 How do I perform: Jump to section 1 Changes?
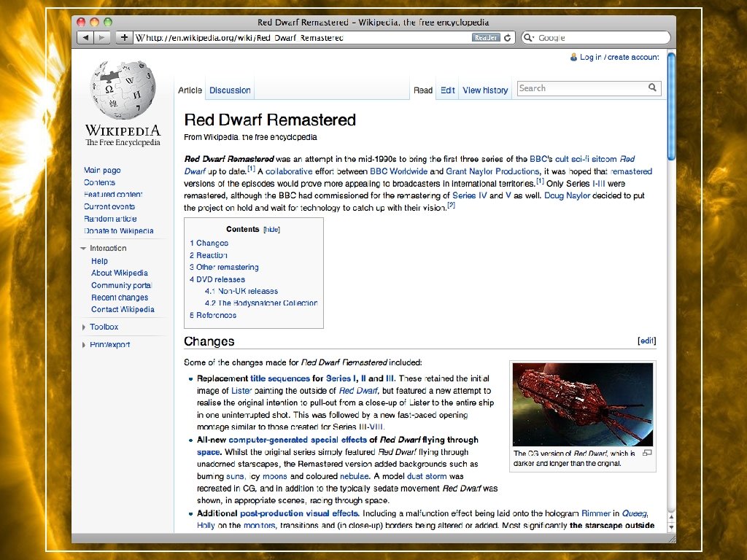pos(209,243)
